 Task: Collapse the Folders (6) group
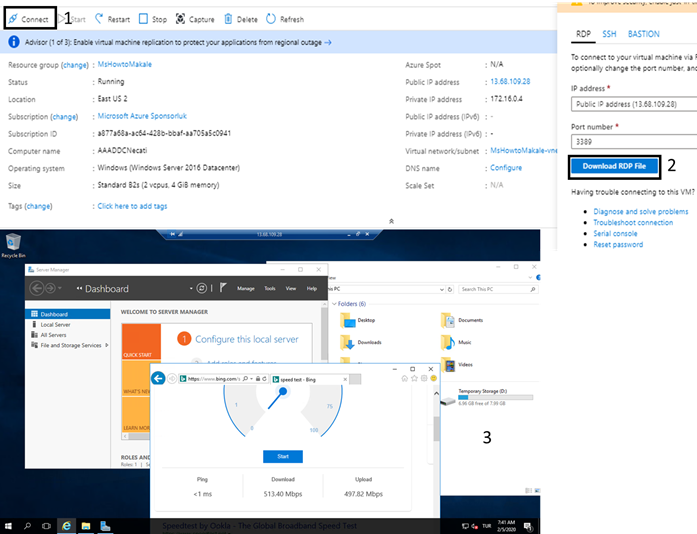click(334, 304)
